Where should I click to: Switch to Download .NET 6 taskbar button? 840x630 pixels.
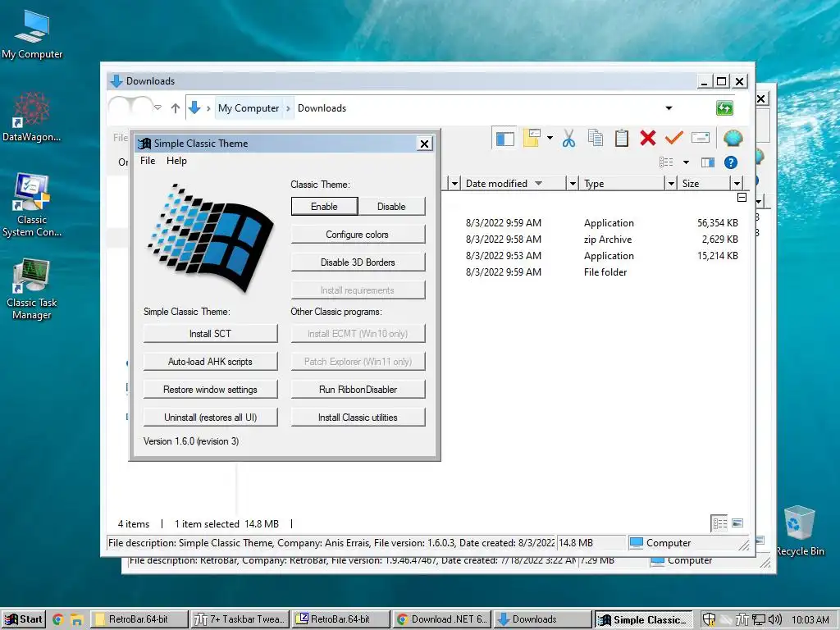pos(442,619)
